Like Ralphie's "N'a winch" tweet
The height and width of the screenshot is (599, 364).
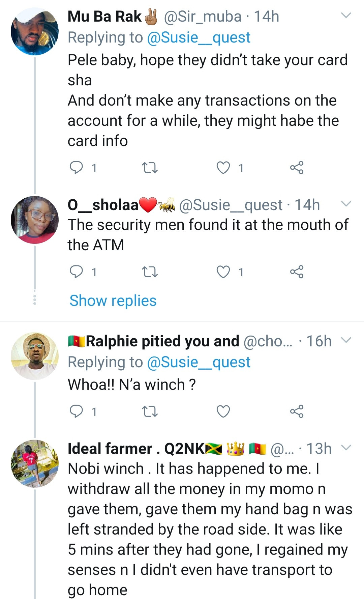point(223,411)
